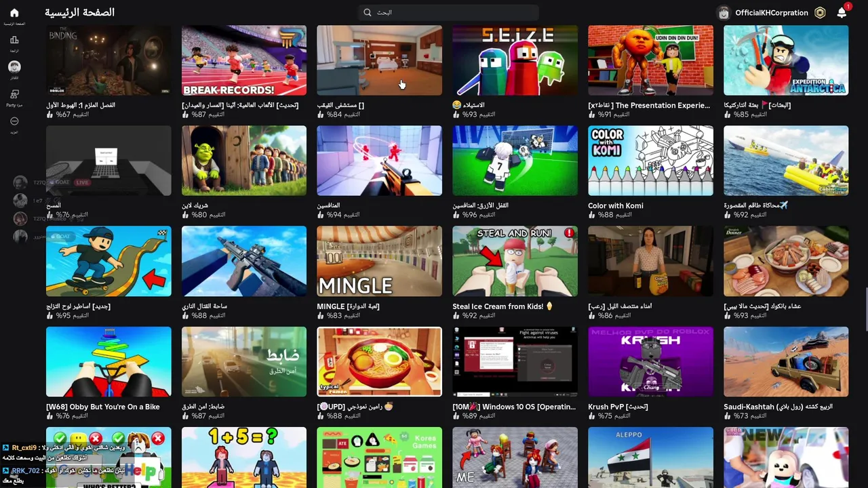Click the 'Windows 10 OS' game title
The image size is (868, 488).
pyautogui.click(x=515, y=407)
